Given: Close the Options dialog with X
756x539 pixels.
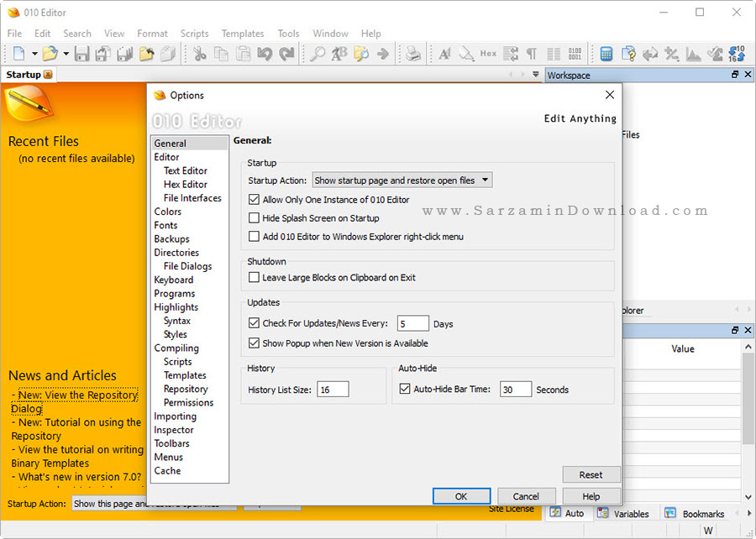Looking at the screenshot, I should tap(610, 94).
